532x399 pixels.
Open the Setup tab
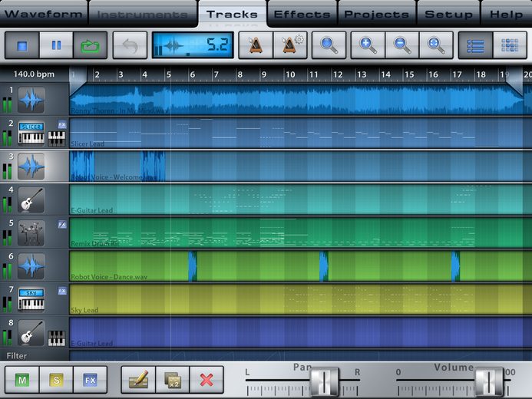(x=448, y=14)
